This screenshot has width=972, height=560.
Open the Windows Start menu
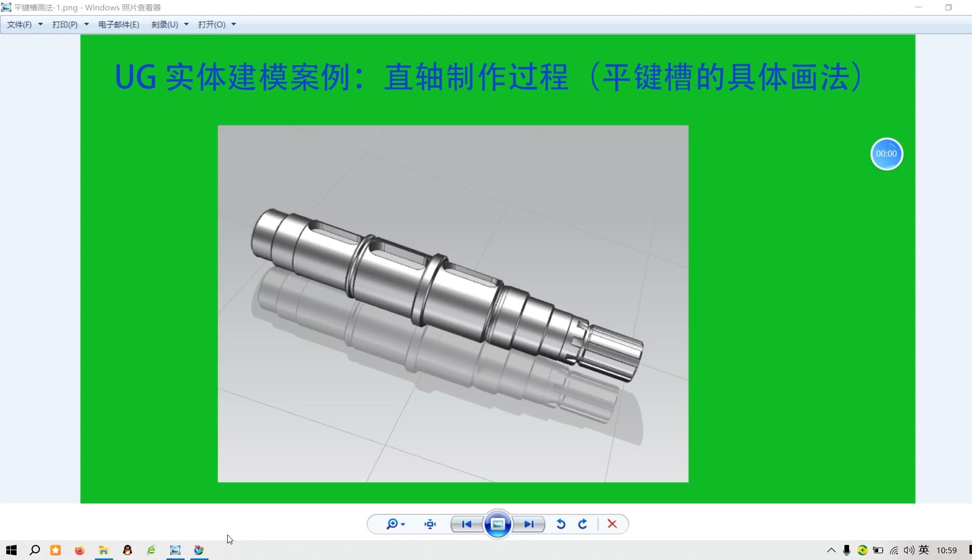tap(11, 550)
